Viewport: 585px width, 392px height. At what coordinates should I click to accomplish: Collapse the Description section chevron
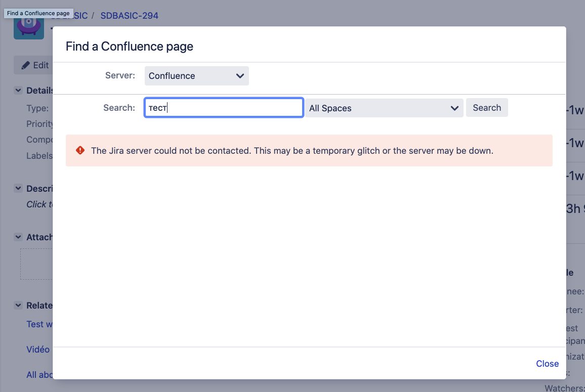click(x=18, y=188)
